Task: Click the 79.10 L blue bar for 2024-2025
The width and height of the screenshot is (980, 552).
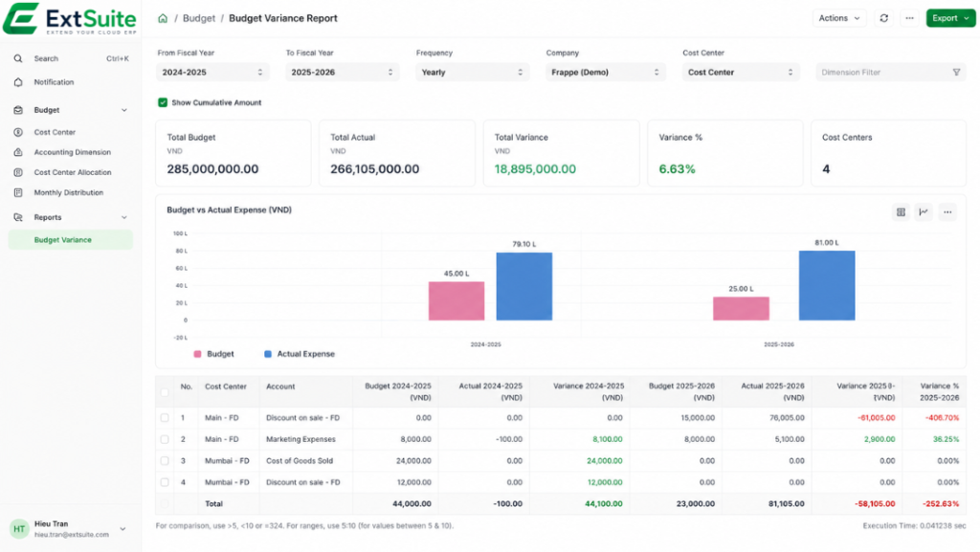Action: tap(524, 287)
